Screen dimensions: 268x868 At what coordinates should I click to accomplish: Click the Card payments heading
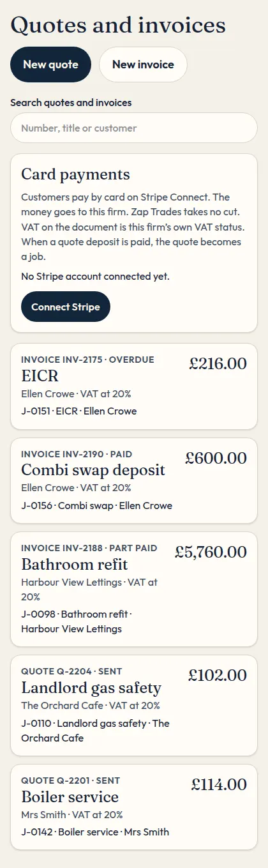tap(75, 174)
